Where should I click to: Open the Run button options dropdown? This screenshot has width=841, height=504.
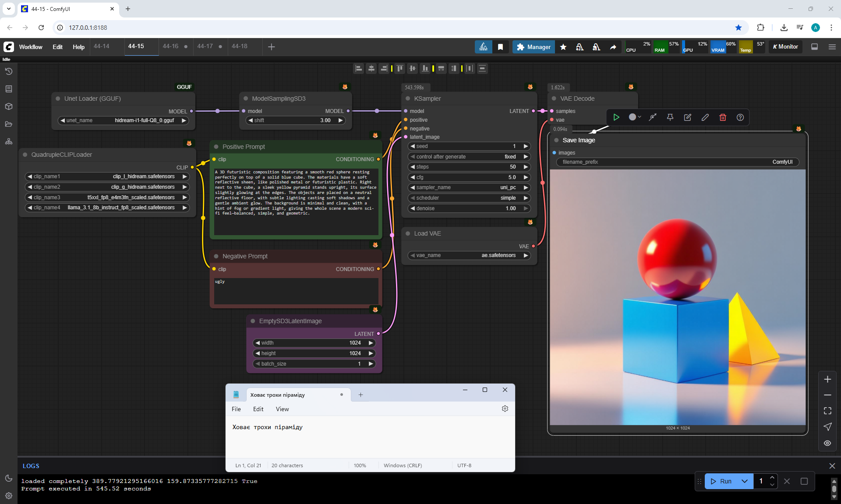tap(745, 481)
